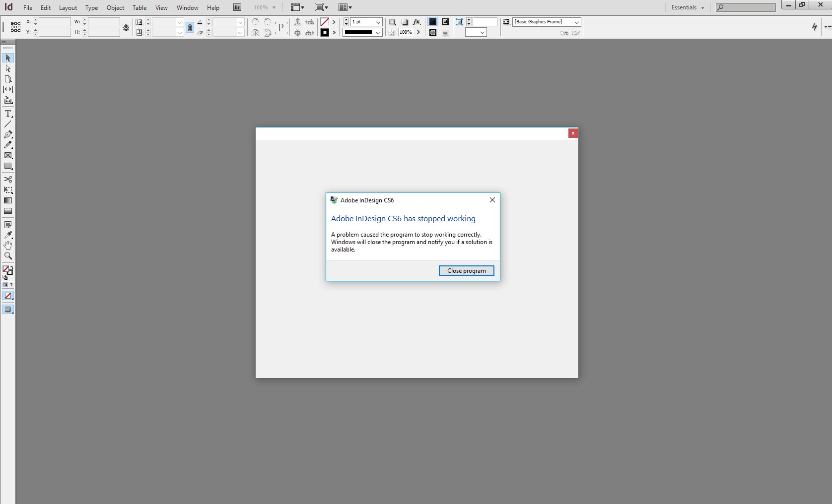This screenshot has height=504, width=832.
Task: Select the Pen tool
Action: [x=8, y=134]
